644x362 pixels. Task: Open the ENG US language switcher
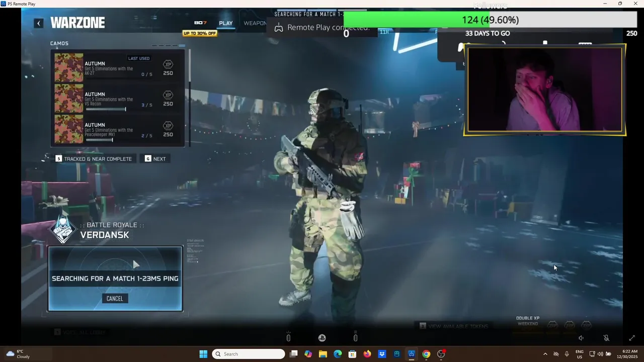click(x=580, y=354)
